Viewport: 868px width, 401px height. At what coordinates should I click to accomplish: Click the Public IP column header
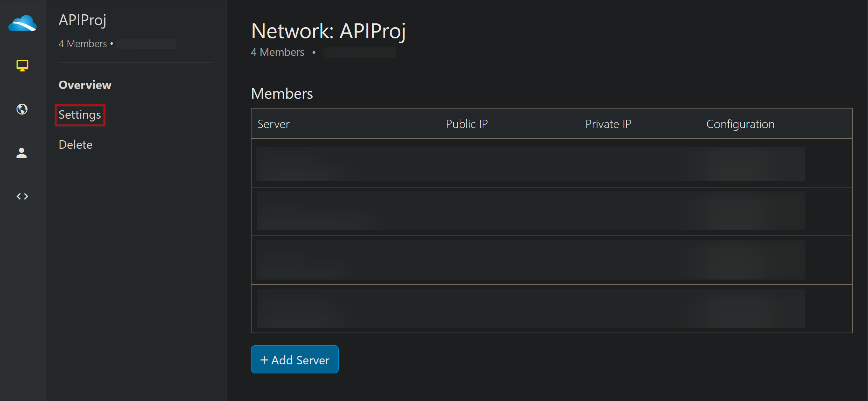(x=466, y=124)
